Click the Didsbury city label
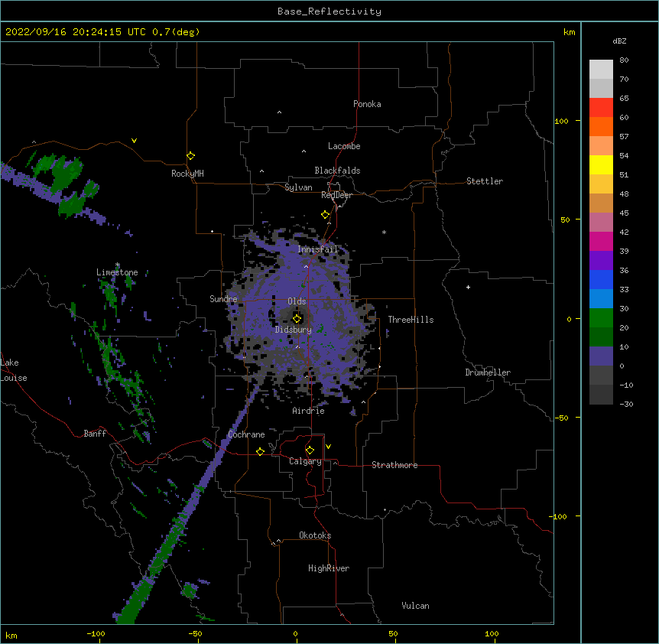The height and width of the screenshot is (644, 659). pos(294,330)
